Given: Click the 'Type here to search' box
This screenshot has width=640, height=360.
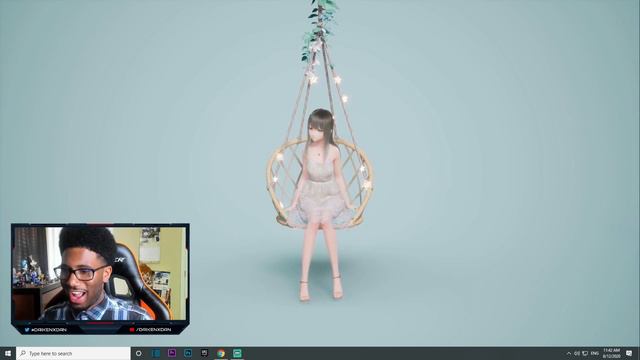Looking at the screenshot, I should pos(73,353).
